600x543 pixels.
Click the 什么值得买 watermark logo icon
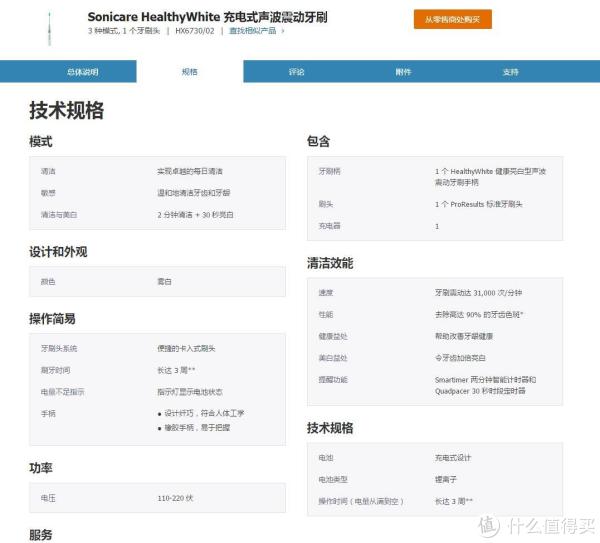coord(487,525)
